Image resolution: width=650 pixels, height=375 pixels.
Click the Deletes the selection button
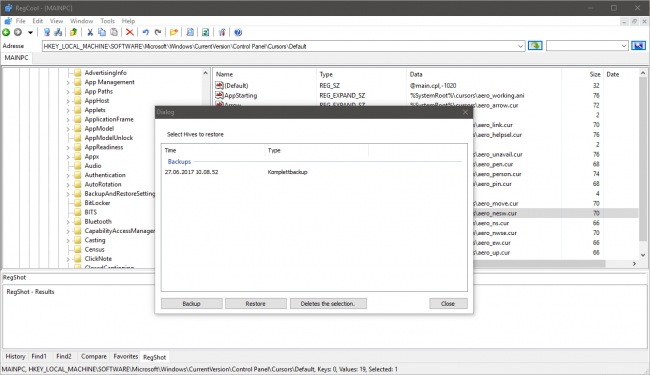click(328, 304)
